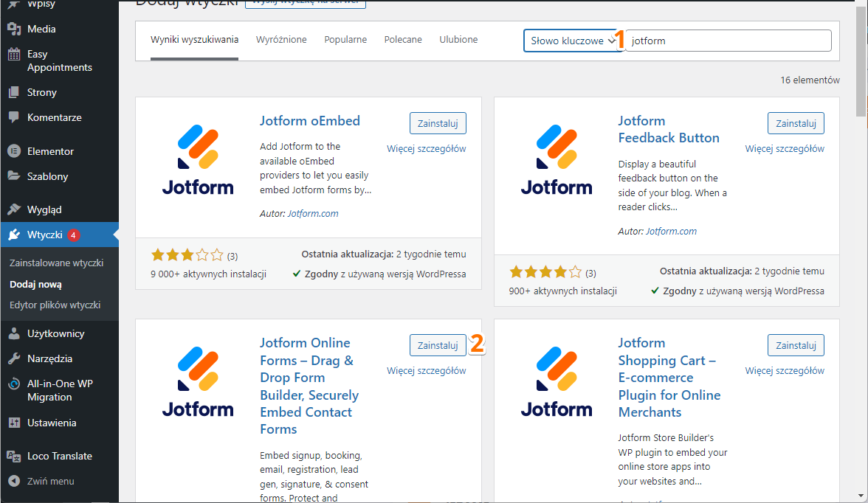The image size is (868, 503).
Task: Open Dodaj nową submenu item
Action: (35, 285)
